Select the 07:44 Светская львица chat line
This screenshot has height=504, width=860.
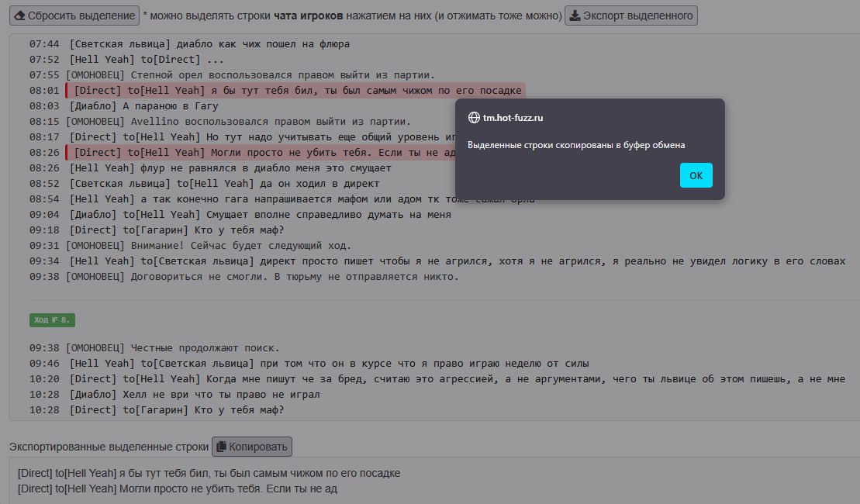tap(209, 44)
